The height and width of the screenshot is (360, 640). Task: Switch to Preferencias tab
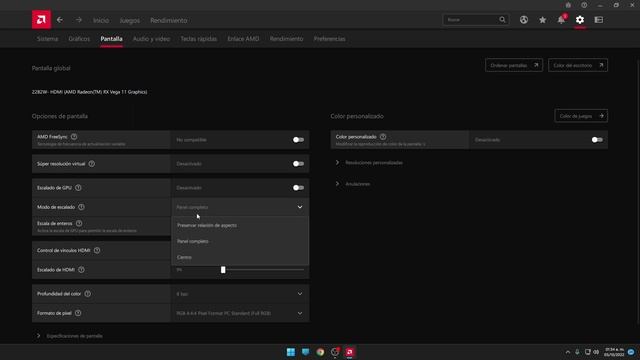[x=330, y=39]
